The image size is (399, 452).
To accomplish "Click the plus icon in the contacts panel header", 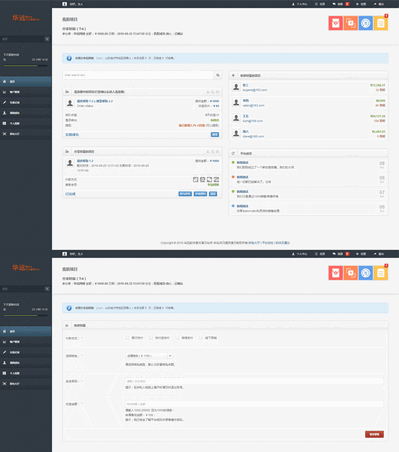I will click(233, 76).
